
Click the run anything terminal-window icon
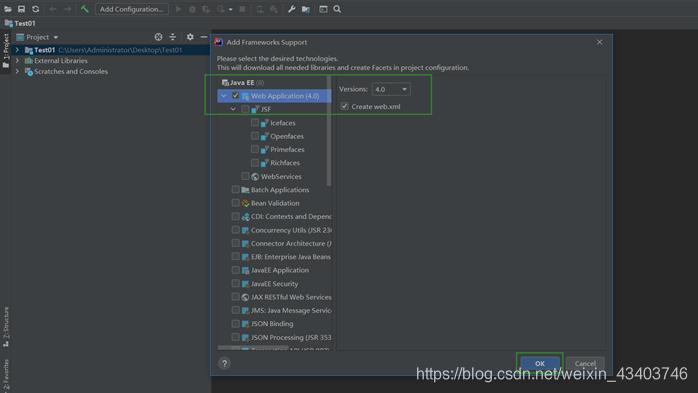323,9
